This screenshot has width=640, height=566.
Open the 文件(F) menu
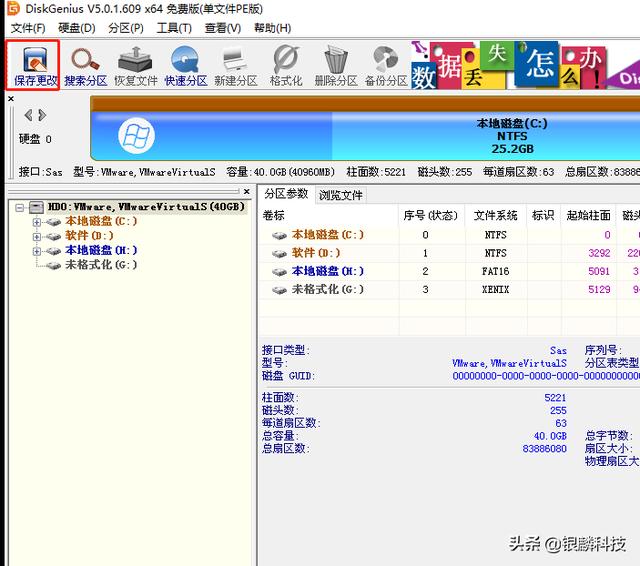[x=28, y=28]
